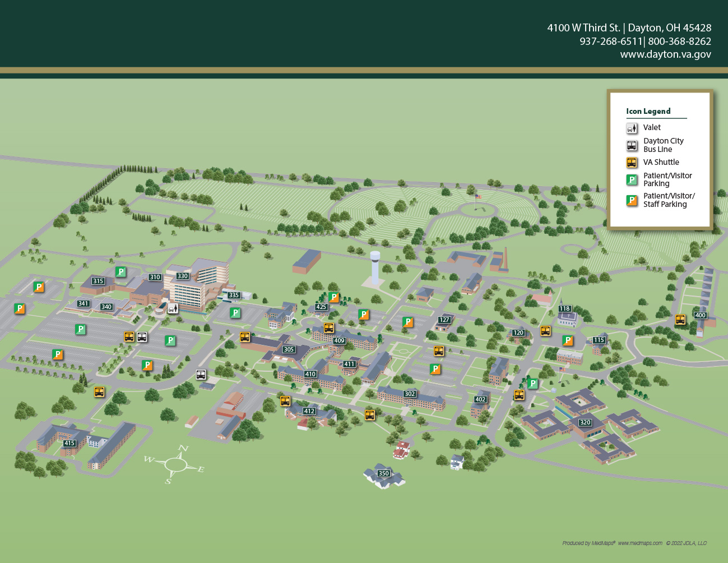Click the city bus icon paired with a shuttle icon

coord(142,337)
